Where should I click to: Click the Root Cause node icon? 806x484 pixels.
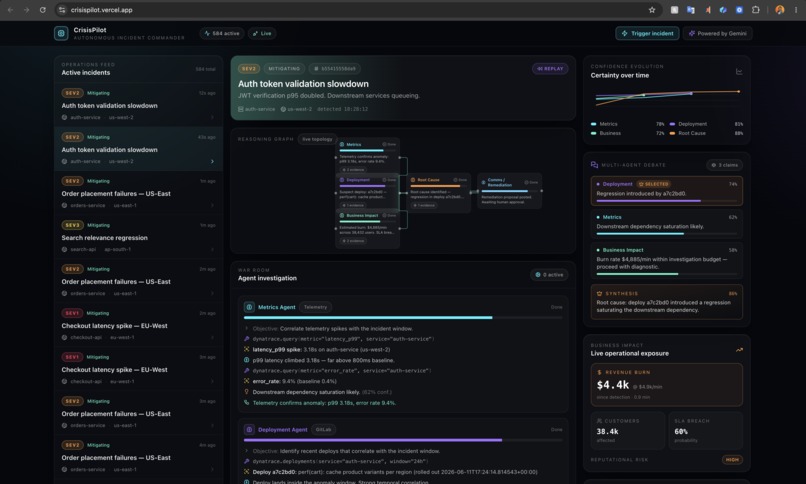point(413,180)
